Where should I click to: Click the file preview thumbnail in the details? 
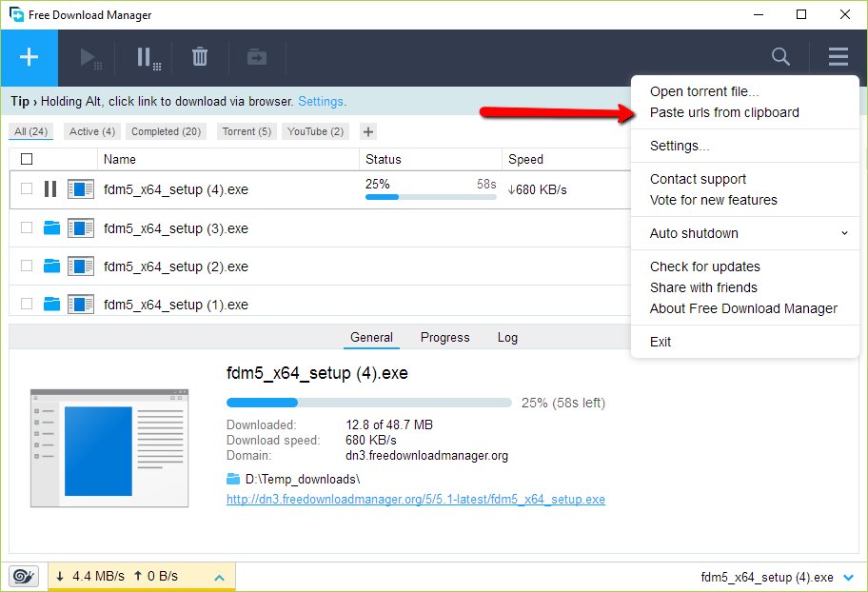[109, 448]
